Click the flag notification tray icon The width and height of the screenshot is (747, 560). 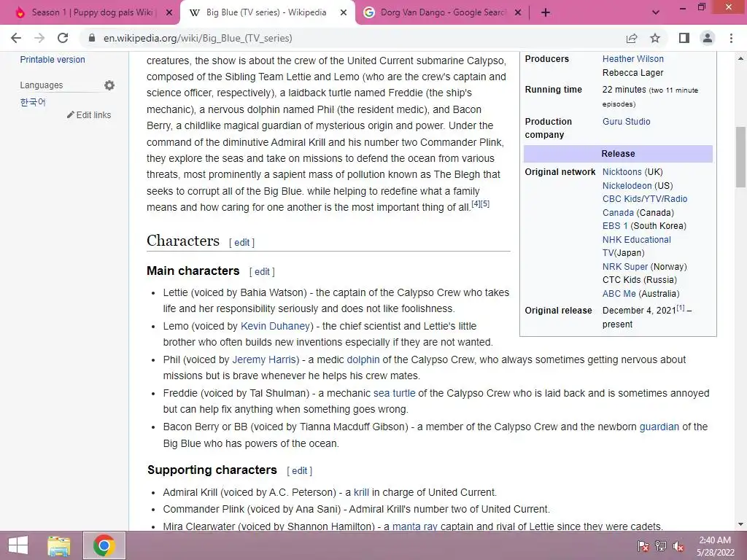[643, 545]
